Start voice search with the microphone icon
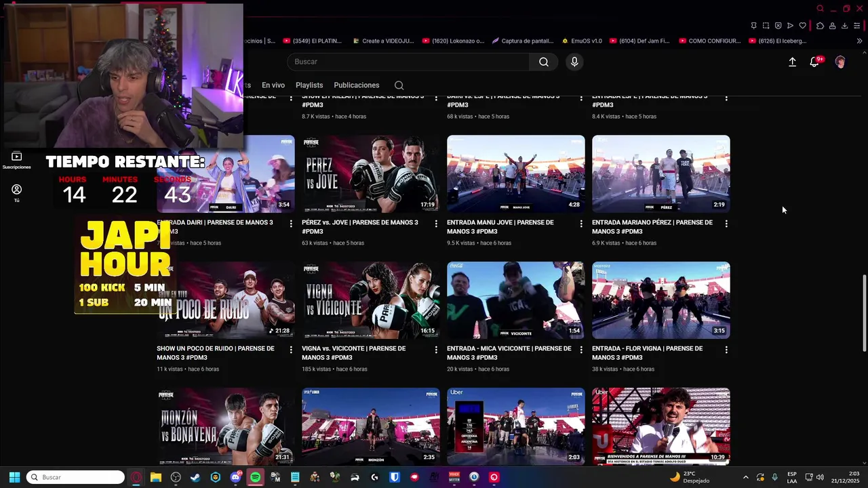This screenshot has width=868, height=488. pyautogui.click(x=574, y=62)
